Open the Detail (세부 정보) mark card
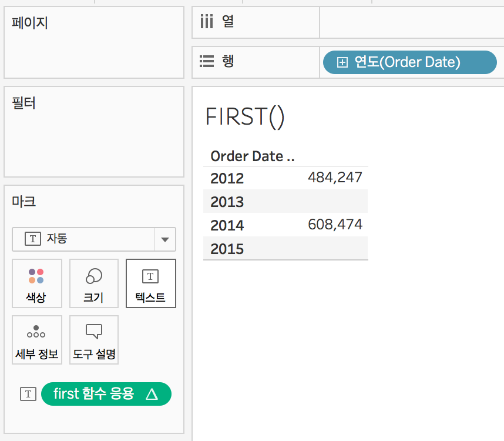The image size is (504, 441). (37, 340)
